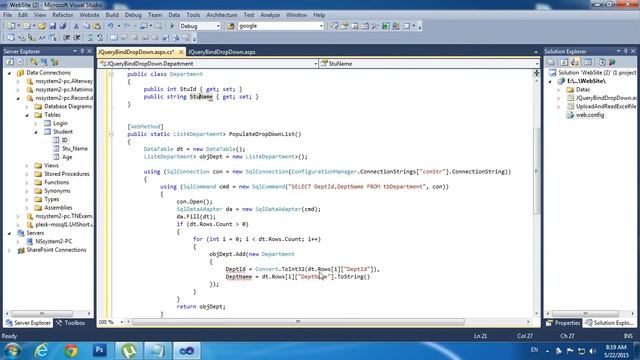The image size is (640, 360).
Task: Click the Open File folder icon
Action: [42, 26]
